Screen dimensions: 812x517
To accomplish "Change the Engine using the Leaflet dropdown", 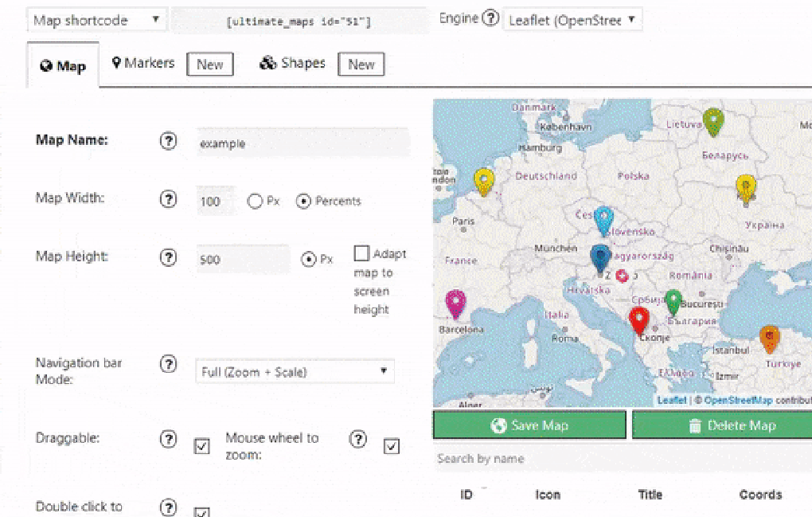I will pos(572,18).
